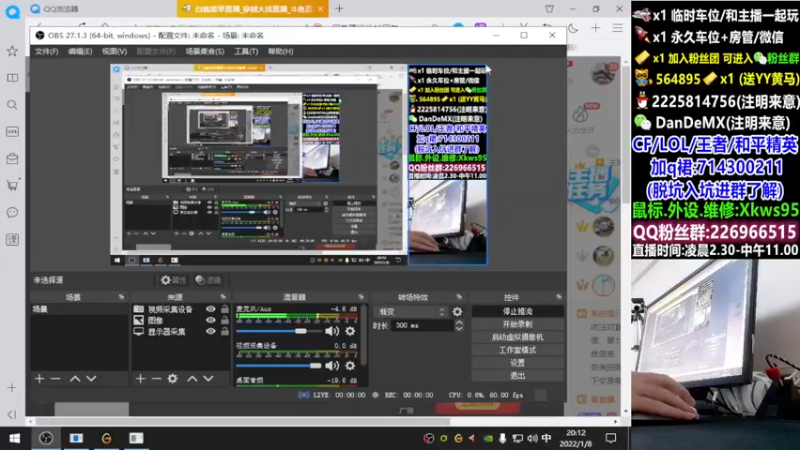Viewport: 800px width, 450px height.
Task: Move scene down in the Scenes panel
Action: click(91, 379)
